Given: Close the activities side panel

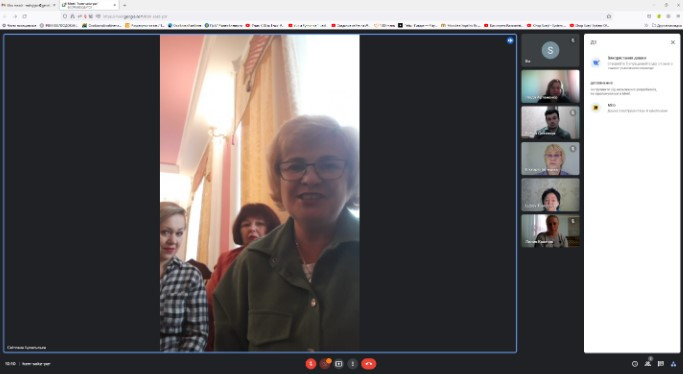Looking at the screenshot, I should coord(673,42).
